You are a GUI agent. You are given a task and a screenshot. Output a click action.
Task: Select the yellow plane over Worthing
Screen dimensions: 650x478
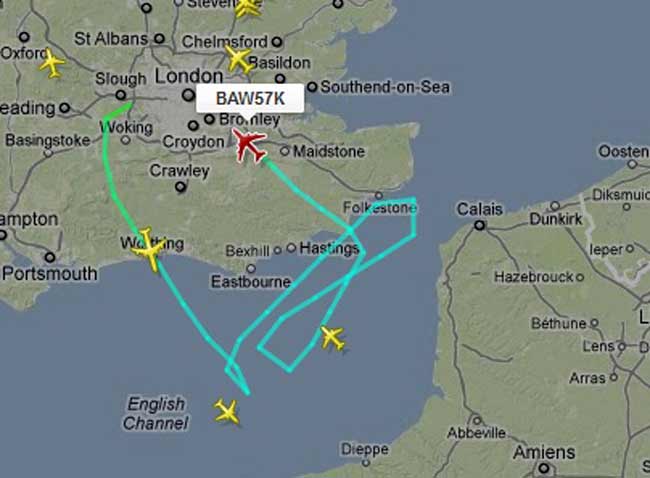pyautogui.click(x=148, y=249)
